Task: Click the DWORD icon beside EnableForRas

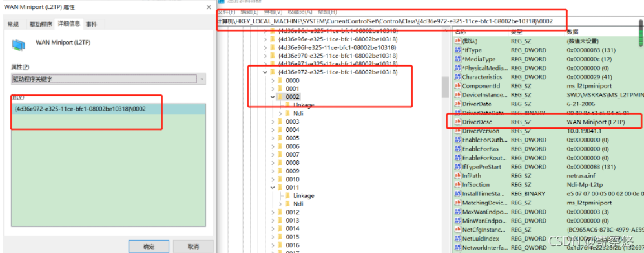Action: click(457, 149)
